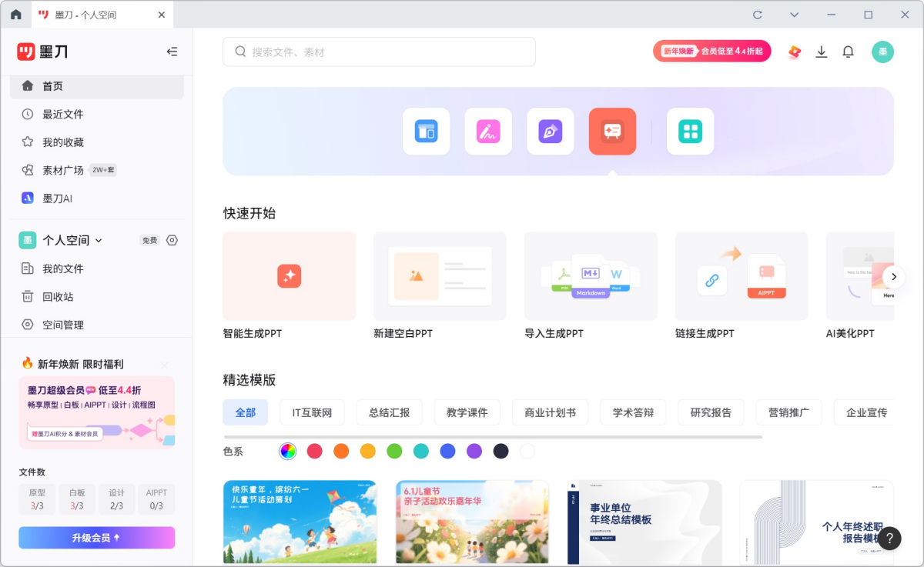Collapse the sidebar with the fold icon

pyautogui.click(x=172, y=52)
